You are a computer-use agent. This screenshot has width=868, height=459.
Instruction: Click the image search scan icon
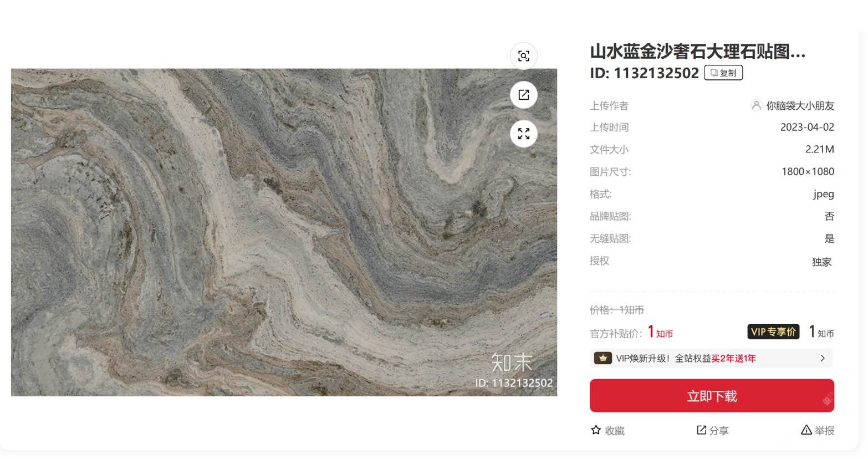[523, 56]
